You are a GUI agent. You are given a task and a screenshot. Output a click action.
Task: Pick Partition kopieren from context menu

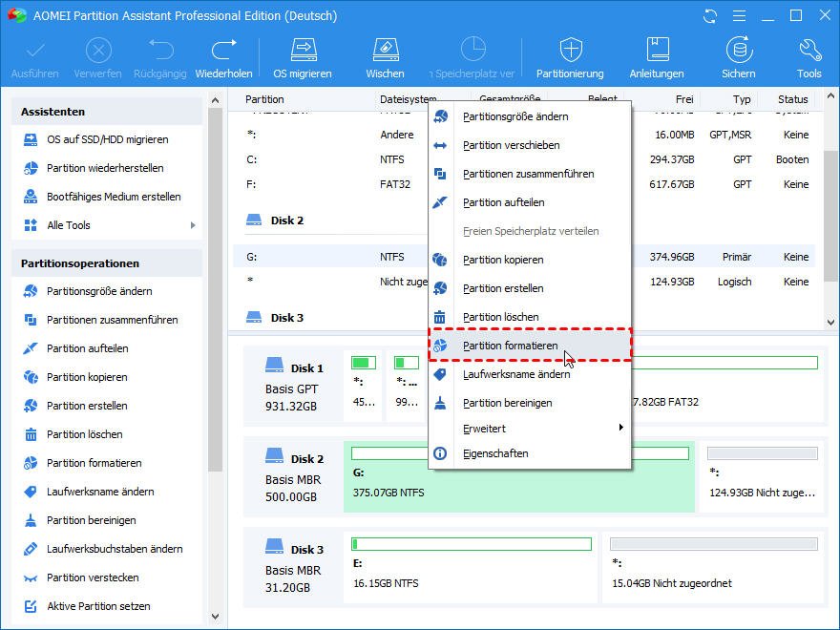coord(529,260)
